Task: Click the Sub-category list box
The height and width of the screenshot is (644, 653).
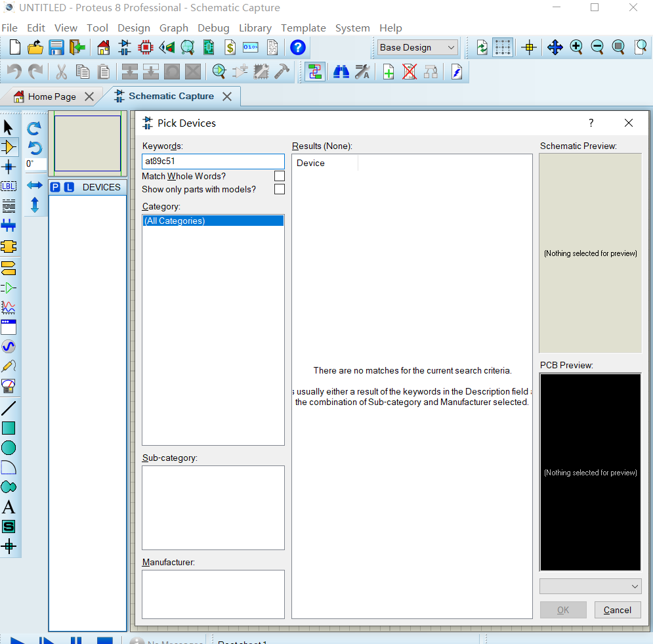Action: (x=213, y=508)
